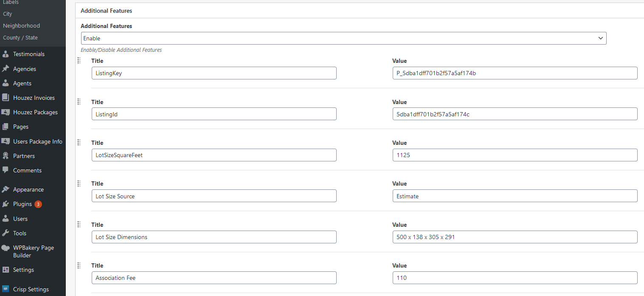Viewport: 644px width, 296px height.
Task: Click the Agencies pin icon
Action: [x=6, y=69]
